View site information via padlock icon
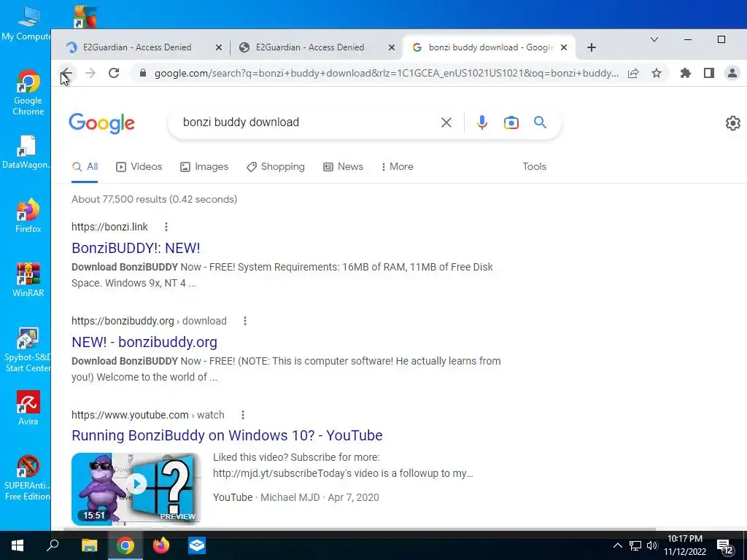747x560 pixels. pyautogui.click(x=142, y=74)
